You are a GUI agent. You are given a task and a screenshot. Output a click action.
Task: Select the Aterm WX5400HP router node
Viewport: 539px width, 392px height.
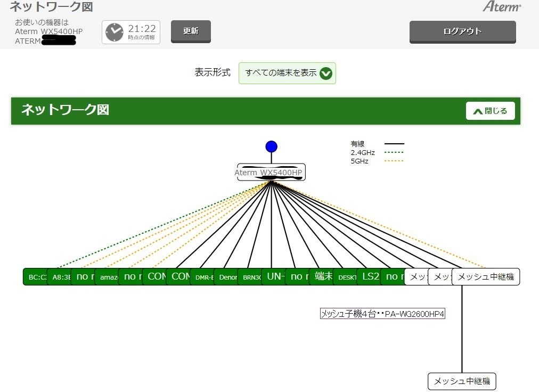pyautogui.click(x=270, y=172)
